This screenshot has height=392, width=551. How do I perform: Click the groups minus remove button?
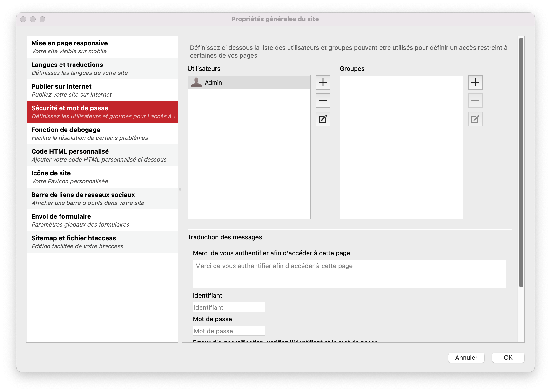(475, 101)
